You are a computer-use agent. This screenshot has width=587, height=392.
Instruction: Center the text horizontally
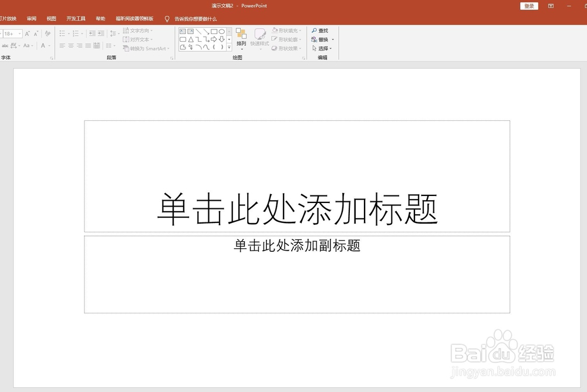71,46
